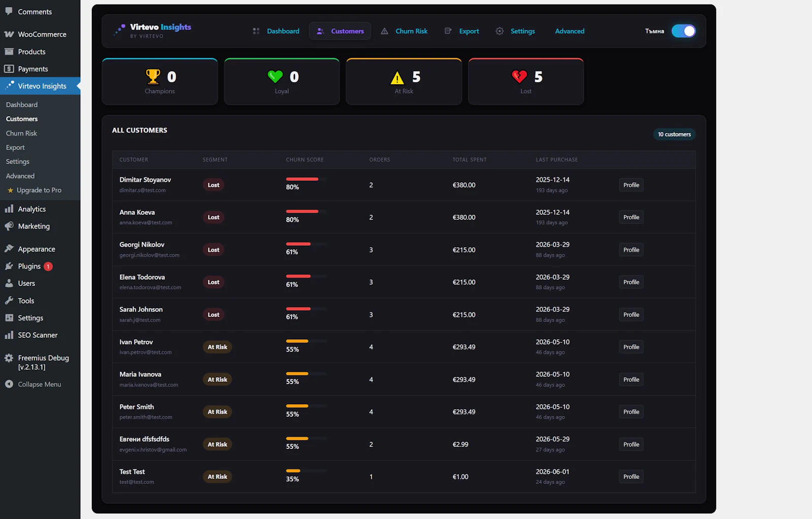Open Profile for Peter Smith
Image resolution: width=812 pixels, height=519 pixels.
coord(631,412)
